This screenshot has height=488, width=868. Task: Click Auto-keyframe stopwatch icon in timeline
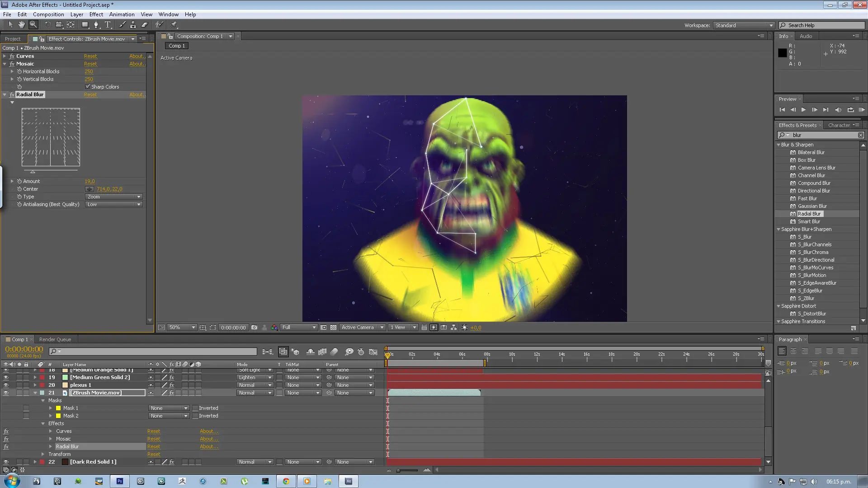tap(361, 352)
